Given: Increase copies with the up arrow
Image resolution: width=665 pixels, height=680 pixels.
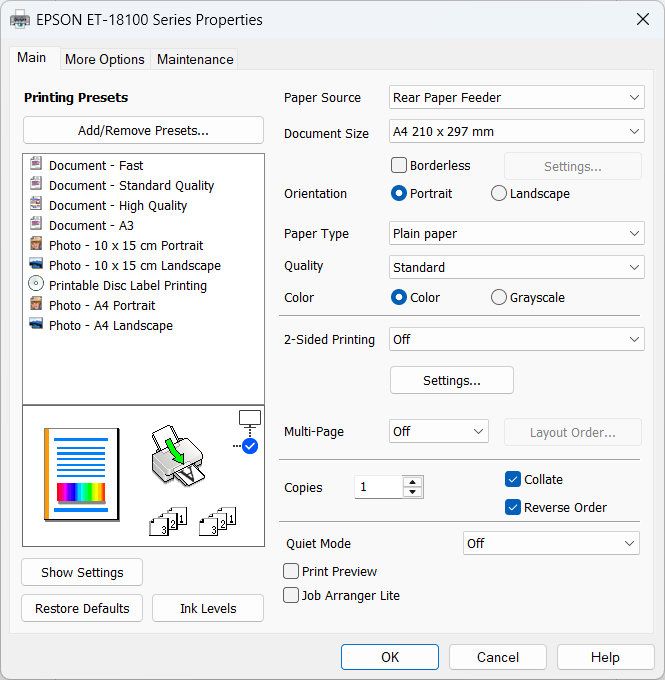Looking at the screenshot, I should (413, 482).
